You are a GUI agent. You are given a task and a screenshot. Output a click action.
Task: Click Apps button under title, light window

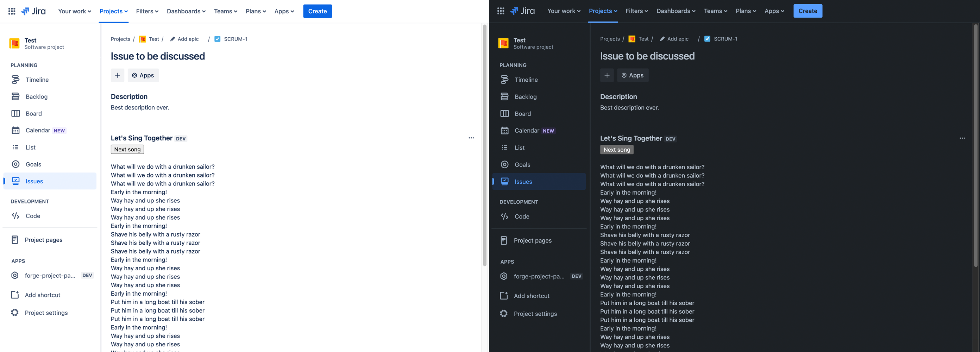click(143, 75)
